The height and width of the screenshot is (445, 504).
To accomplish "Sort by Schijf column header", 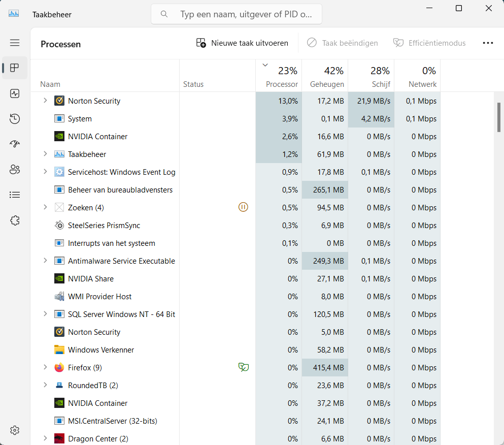I will click(x=371, y=76).
